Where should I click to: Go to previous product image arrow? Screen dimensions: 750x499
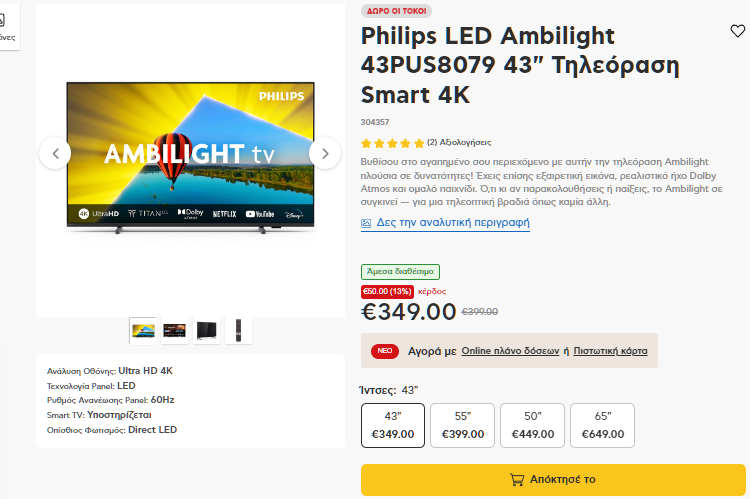click(55, 154)
